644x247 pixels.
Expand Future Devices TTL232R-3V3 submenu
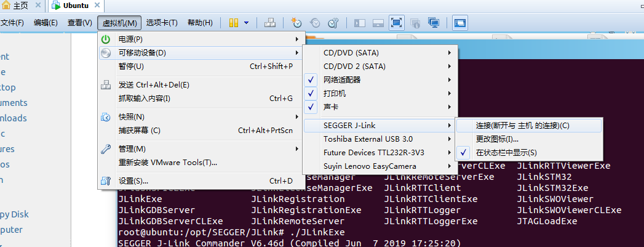click(380, 153)
